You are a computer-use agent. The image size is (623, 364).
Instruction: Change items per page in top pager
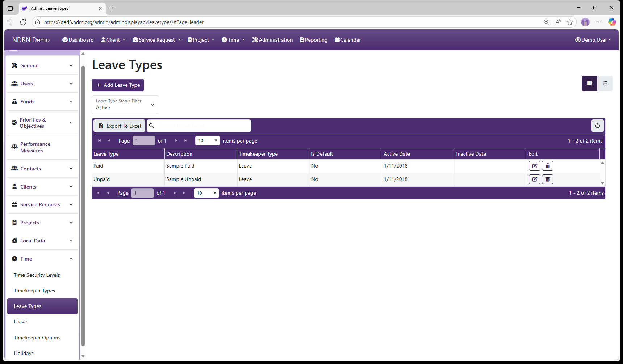pyautogui.click(x=208, y=140)
